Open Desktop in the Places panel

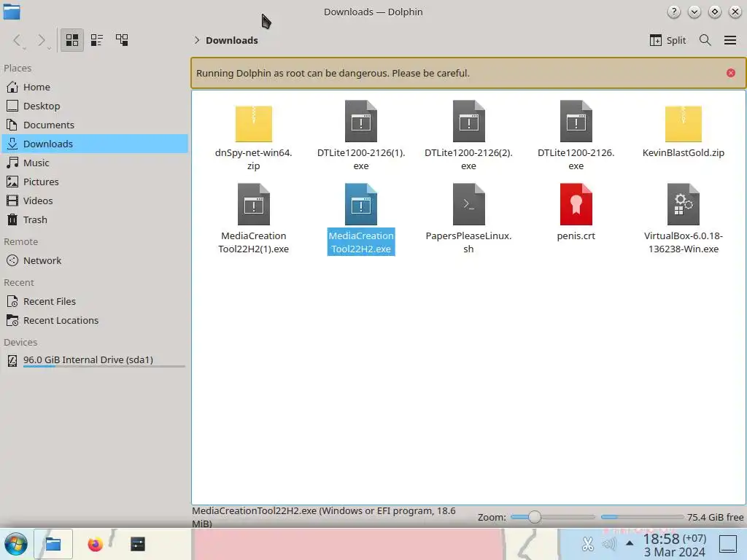pos(95,106)
